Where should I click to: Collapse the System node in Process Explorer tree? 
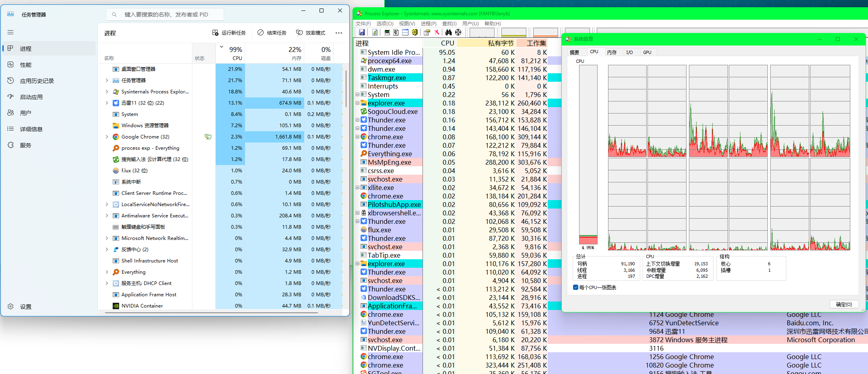click(357, 95)
